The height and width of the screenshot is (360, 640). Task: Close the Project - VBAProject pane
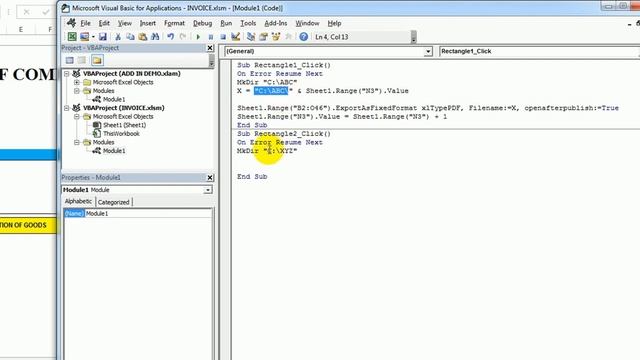210,48
